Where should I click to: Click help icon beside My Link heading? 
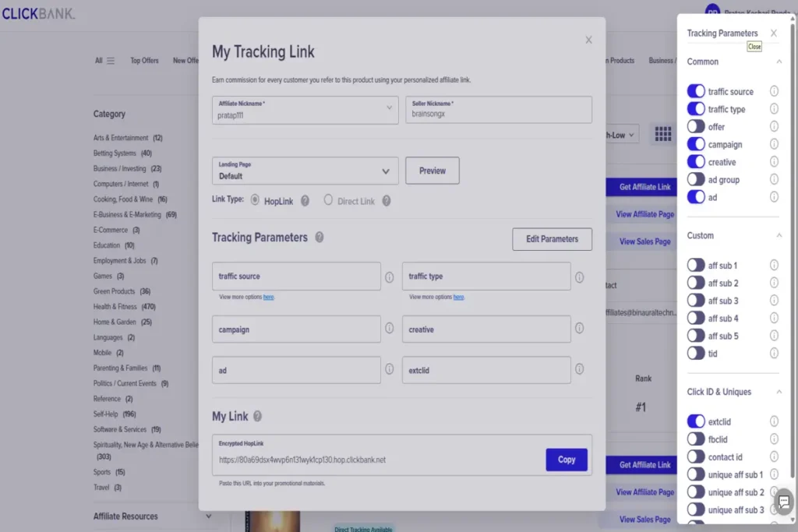tap(257, 416)
